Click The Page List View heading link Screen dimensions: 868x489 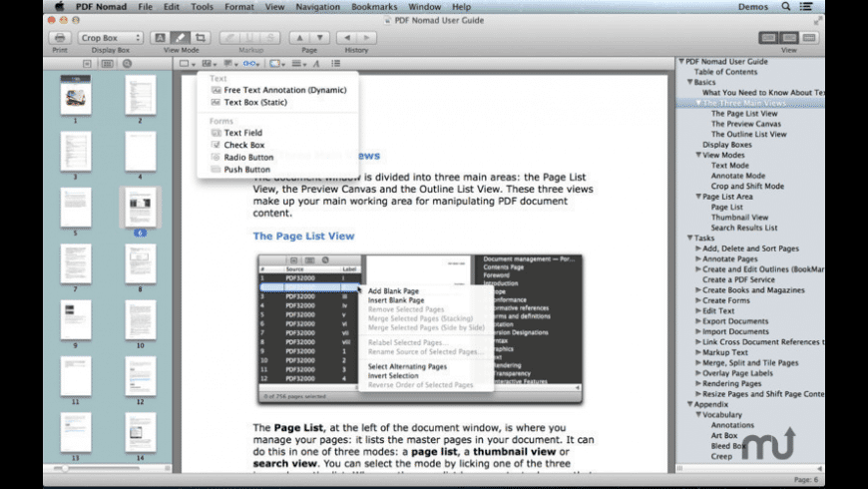303,236
